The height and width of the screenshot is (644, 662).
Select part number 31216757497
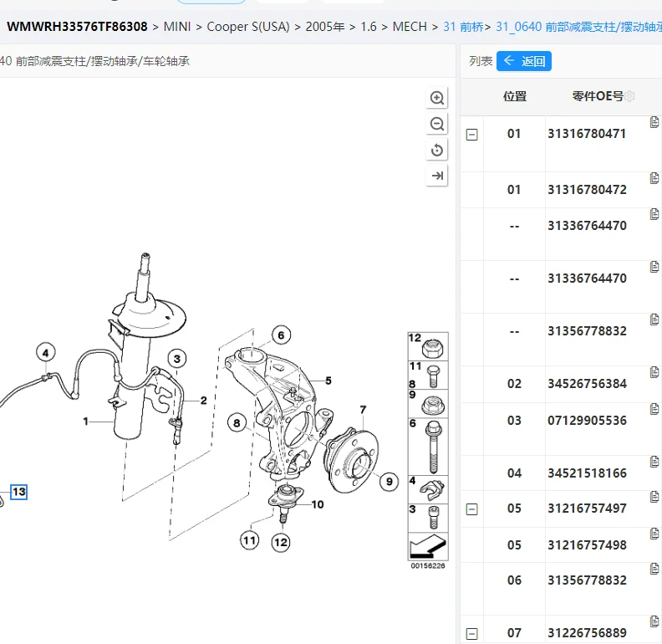pyautogui.click(x=587, y=509)
